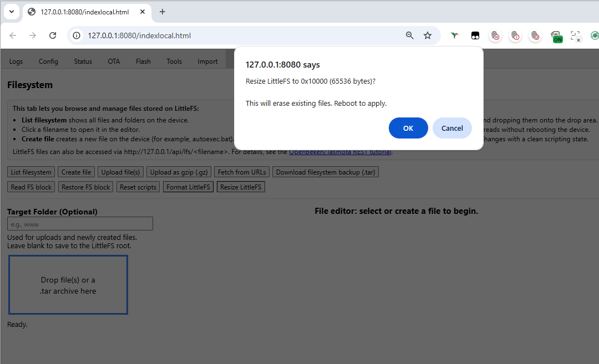Confirm the resize dialog with OK

click(408, 128)
